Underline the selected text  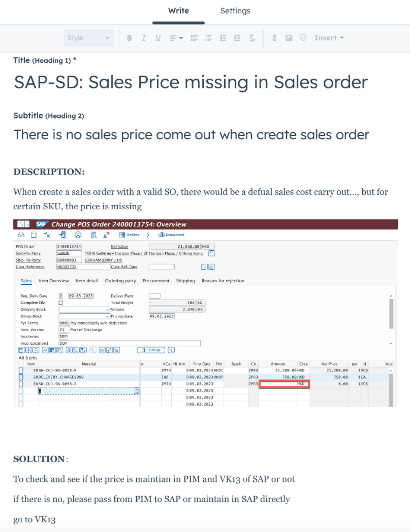pos(158,38)
